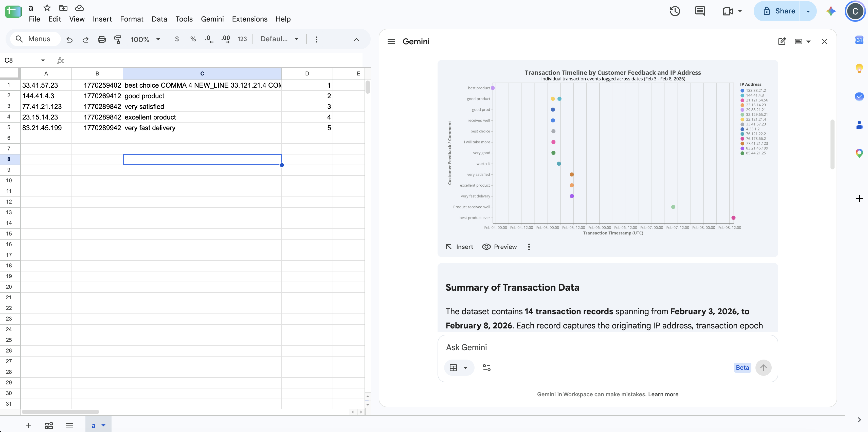
Task: Open more number formats 123
Action: tap(242, 39)
